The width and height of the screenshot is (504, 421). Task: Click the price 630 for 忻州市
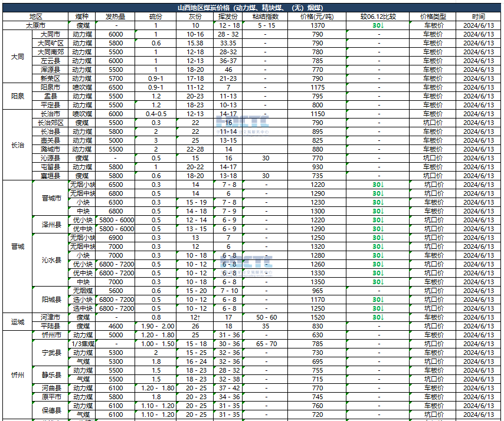[x=318, y=335]
